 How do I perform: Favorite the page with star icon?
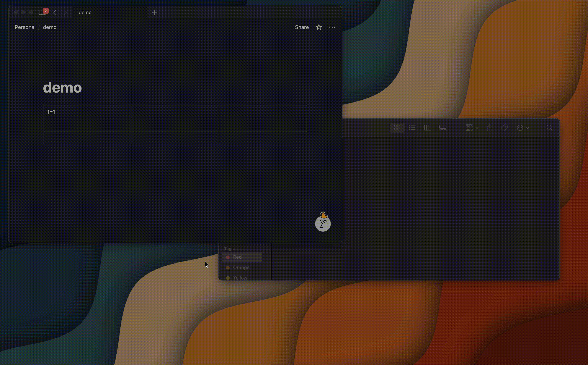(x=319, y=27)
